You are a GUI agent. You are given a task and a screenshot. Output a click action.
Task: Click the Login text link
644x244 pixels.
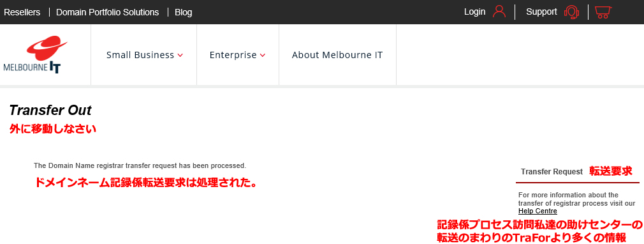(474, 12)
